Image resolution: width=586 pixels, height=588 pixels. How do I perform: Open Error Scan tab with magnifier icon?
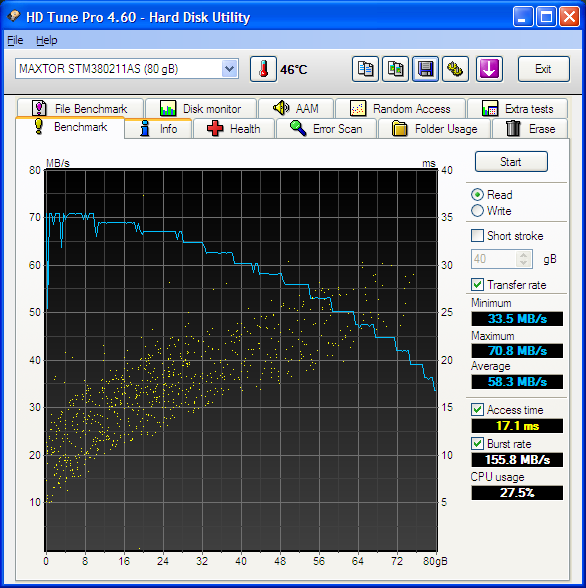326,129
